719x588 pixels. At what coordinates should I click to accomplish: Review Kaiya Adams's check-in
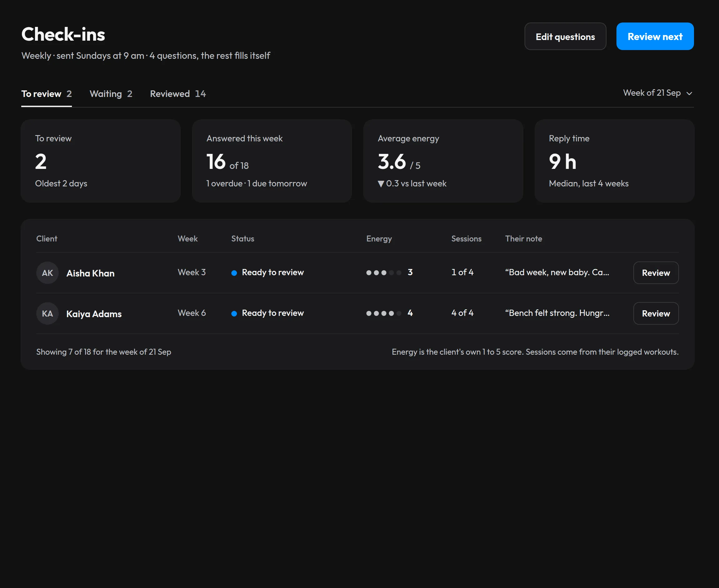pyautogui.click(x=656, y=313)
